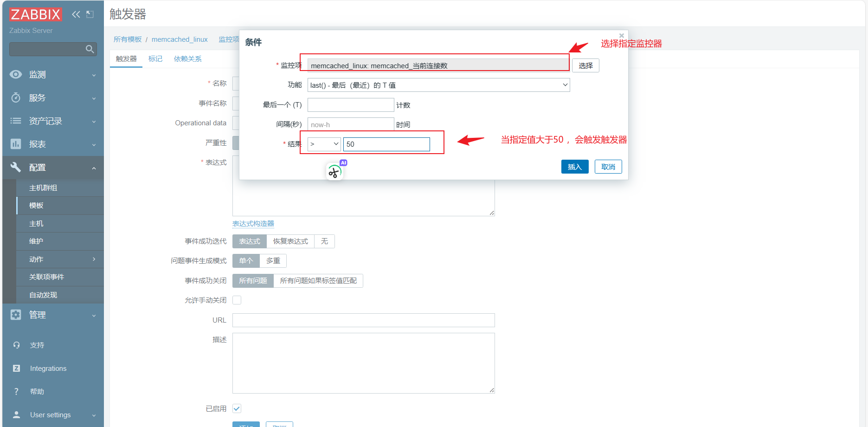This screenshot has height=427, width=868.
Task: Expand the 监测 menu chevron
Action: tap(94, 75)
